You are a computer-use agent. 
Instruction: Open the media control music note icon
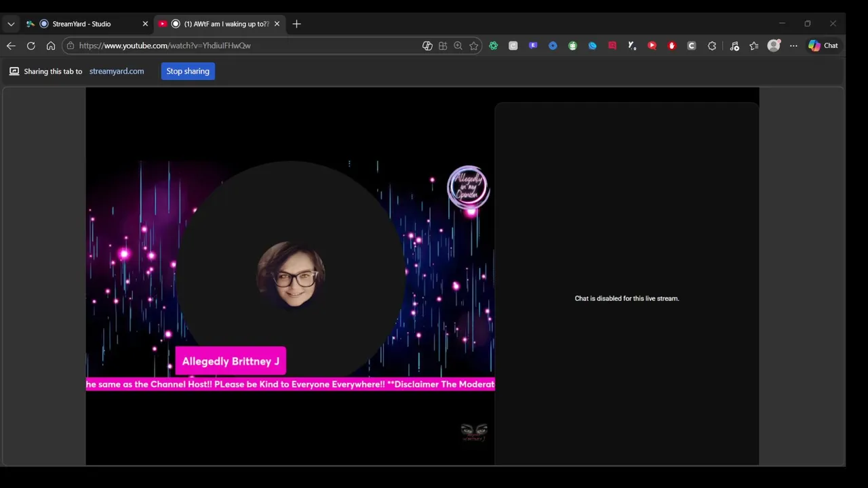pyautogui.click(x=734, y=45)
